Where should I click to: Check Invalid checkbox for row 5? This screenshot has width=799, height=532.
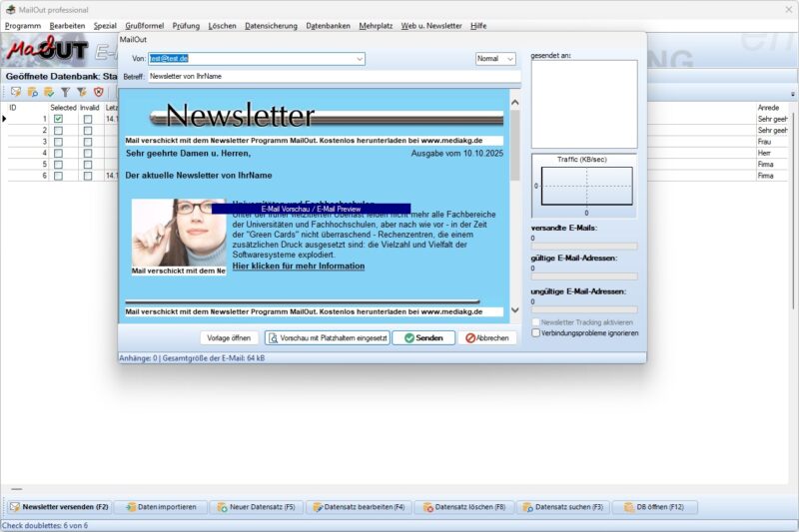click(88, 165)
